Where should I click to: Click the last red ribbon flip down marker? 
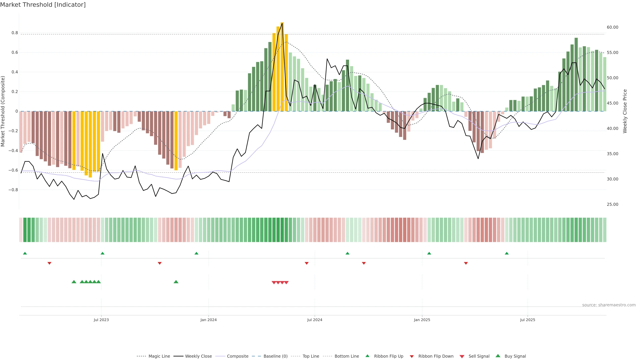click(466, 263)
